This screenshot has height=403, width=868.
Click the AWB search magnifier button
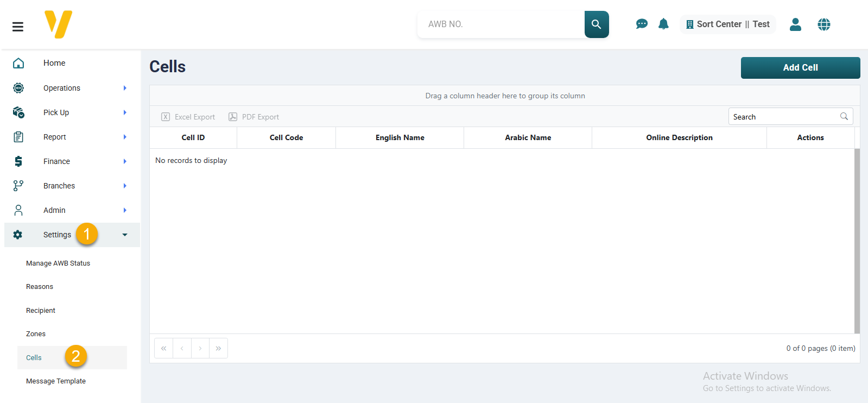pos(596,24)
